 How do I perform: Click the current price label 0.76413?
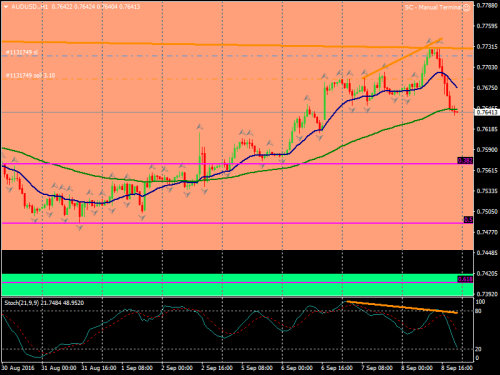pos(487,112)
